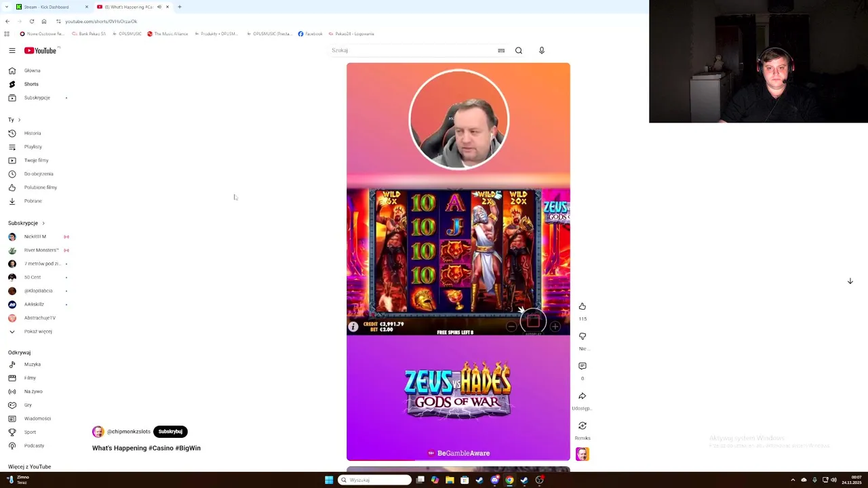Expand the Subskrypcje section header
Screen dimensions: 868x488
26,223
